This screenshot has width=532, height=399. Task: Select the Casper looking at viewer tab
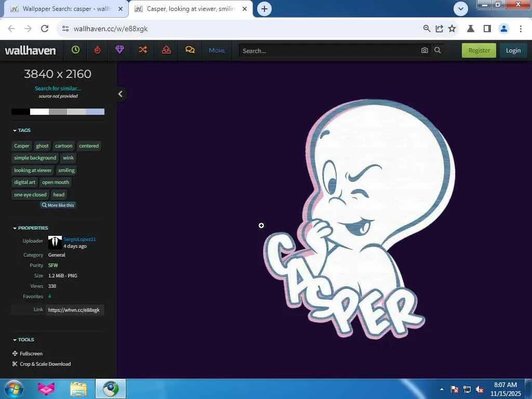tap(191, 9)
